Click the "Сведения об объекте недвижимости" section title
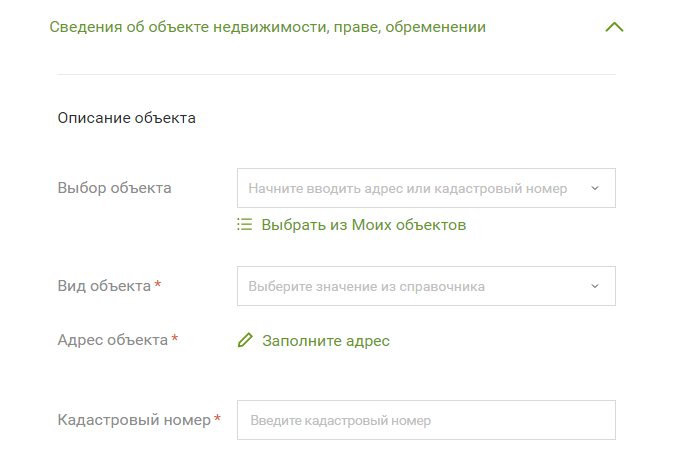Viewport: 679px width, 473px height. tap(268, 28)
